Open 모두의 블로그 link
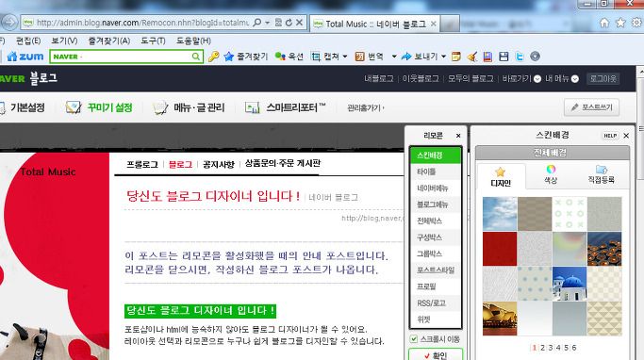644x360 pixels. [471, 78]
